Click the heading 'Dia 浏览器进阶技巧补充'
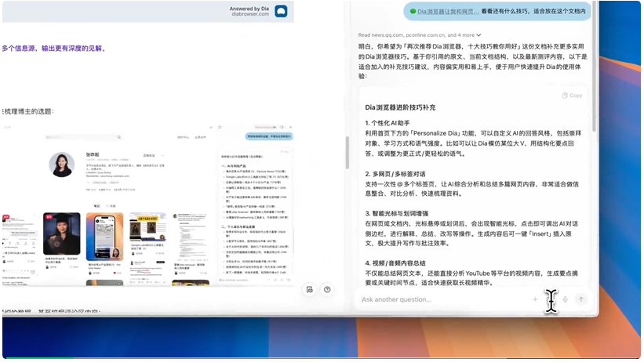The image size is (644, 362). click(x=400, y=107)
